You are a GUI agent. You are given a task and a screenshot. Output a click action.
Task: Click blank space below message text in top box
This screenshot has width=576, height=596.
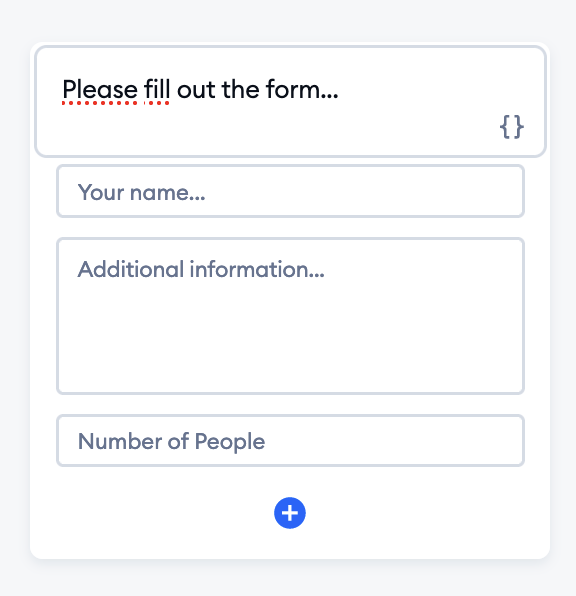[266, 129]
